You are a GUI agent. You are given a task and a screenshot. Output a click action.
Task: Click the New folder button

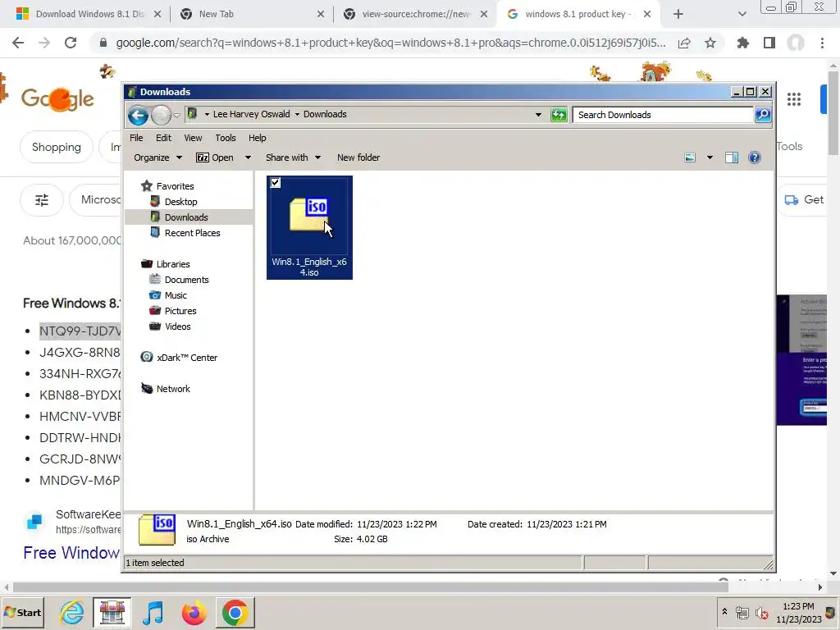coord(358,157)
